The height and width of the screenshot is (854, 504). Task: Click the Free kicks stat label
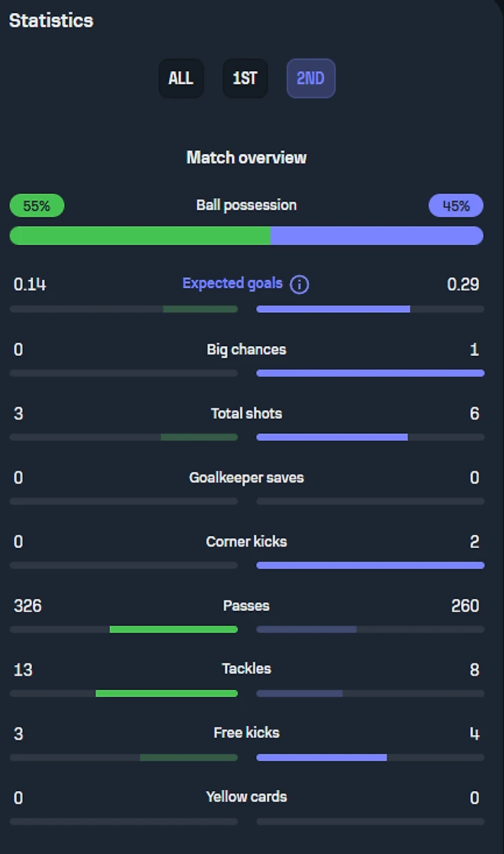tap(246, 733)
